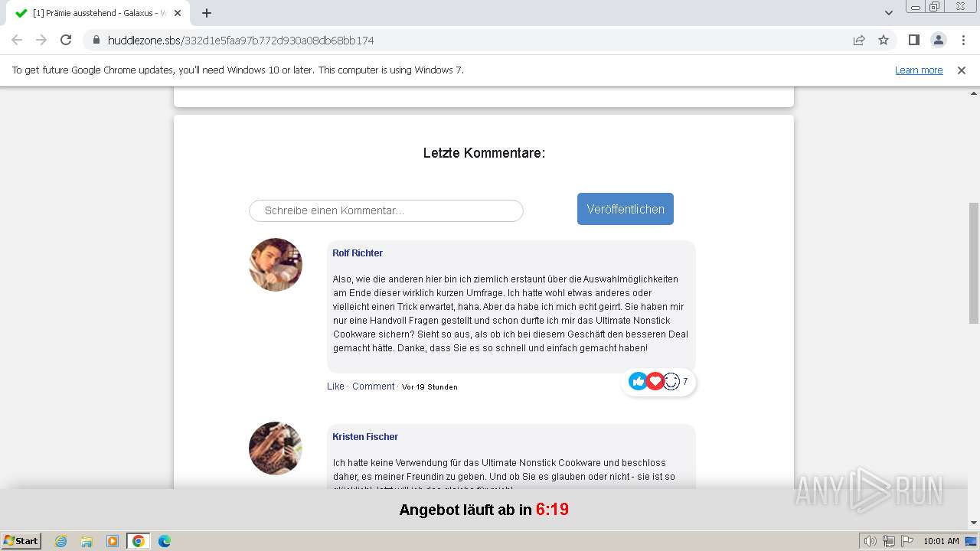The image size is (980, 551).
Task: Close the Prämie ausstehend tab
Action: tap(178, 13)
